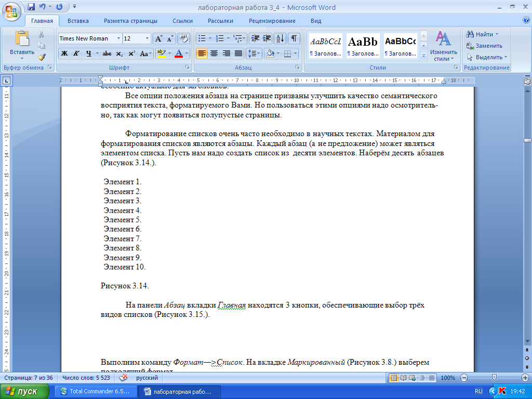Toggle underline (Ч) formatting
Screen dimensions: 532x399
point(88,54)
